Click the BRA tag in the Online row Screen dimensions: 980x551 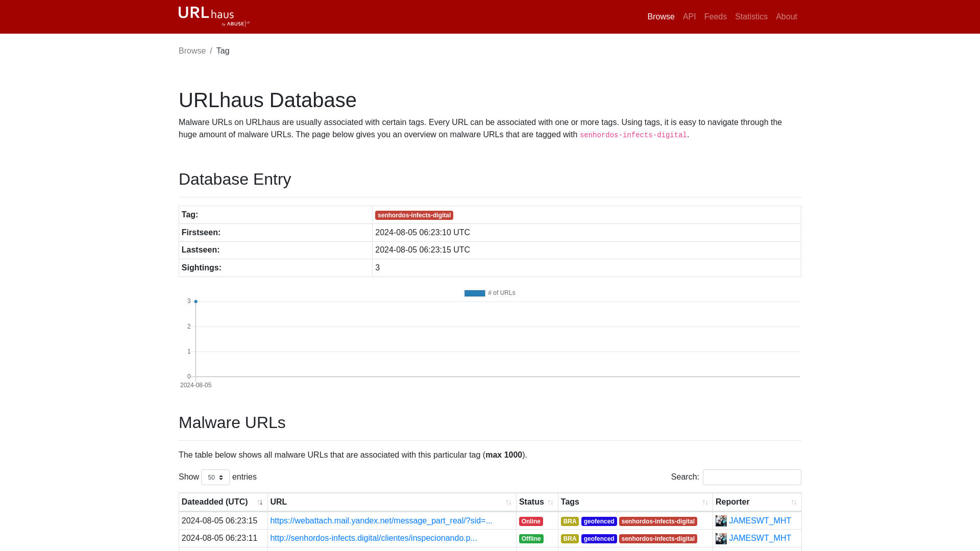(x=570, y=521)
